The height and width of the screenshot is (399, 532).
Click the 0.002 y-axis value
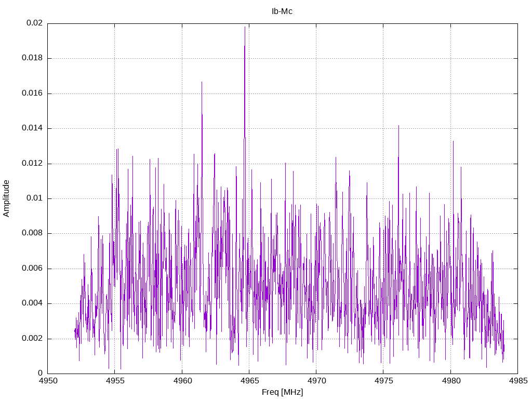tap(33, 339)
